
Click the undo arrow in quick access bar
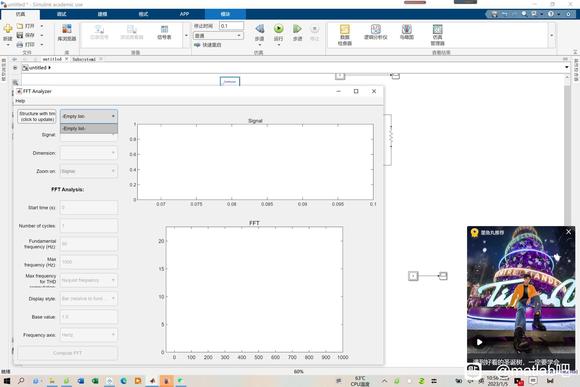click(x=505, y=14)
